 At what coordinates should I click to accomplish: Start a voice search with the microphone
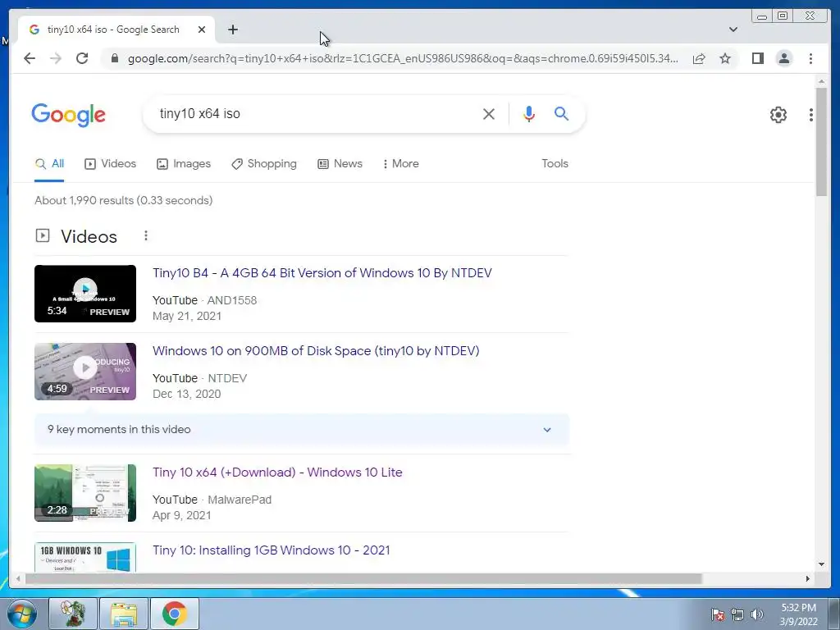click(x=529, y=113)
